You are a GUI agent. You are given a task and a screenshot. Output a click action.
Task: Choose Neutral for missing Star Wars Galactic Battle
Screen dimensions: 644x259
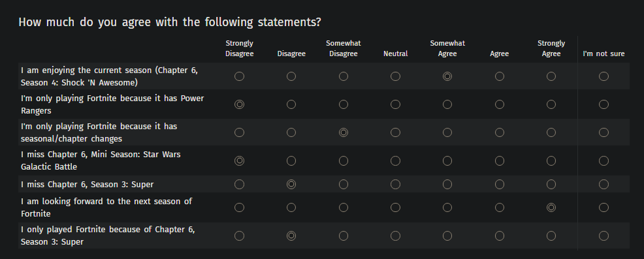(395, 160)
